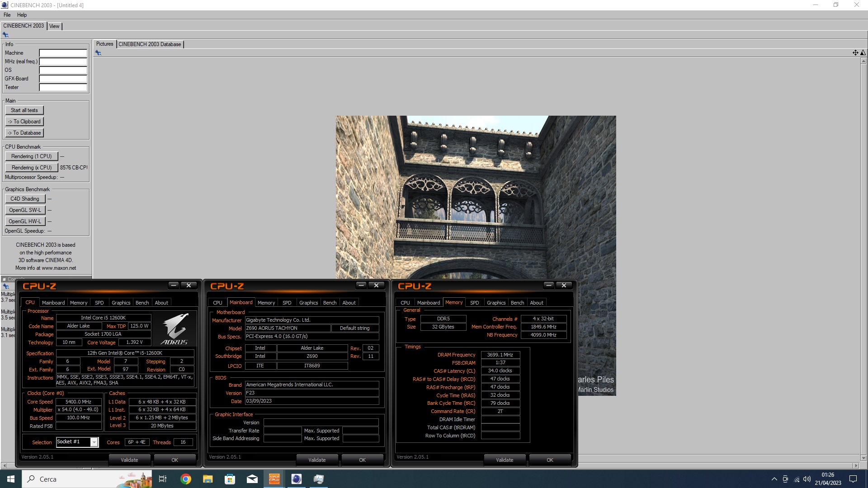The image size is (868, 488).
Task: Run the OpenGL SW-L test
Action: tap(25, 210)
